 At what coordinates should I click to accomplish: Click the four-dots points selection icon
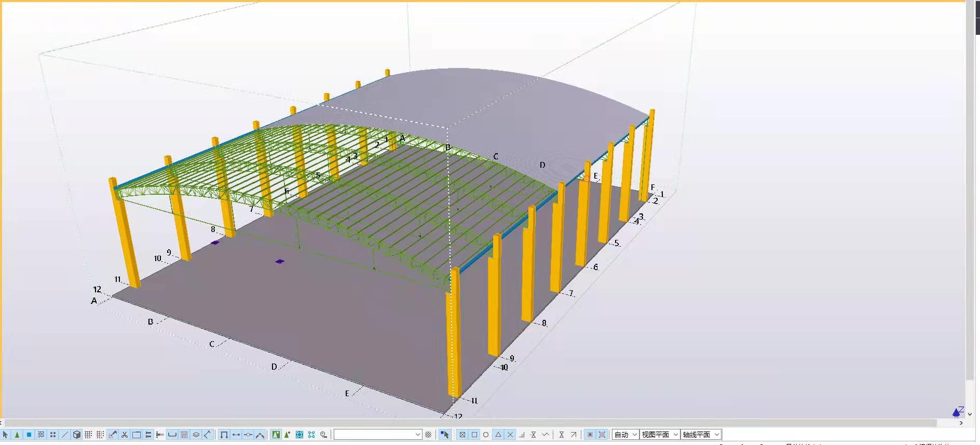tap(53, 435)
